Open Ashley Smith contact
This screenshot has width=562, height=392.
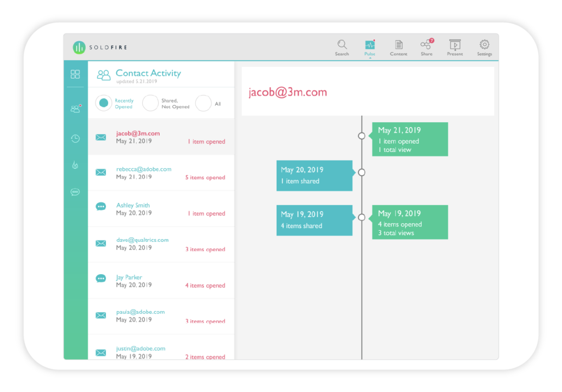pos(161,209)
